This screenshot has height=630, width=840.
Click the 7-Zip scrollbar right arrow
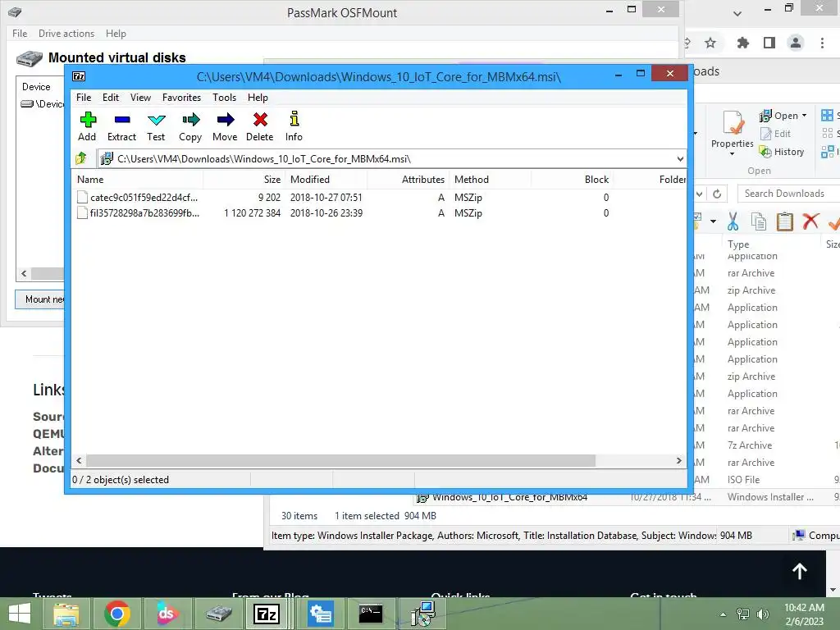[678, 461]
